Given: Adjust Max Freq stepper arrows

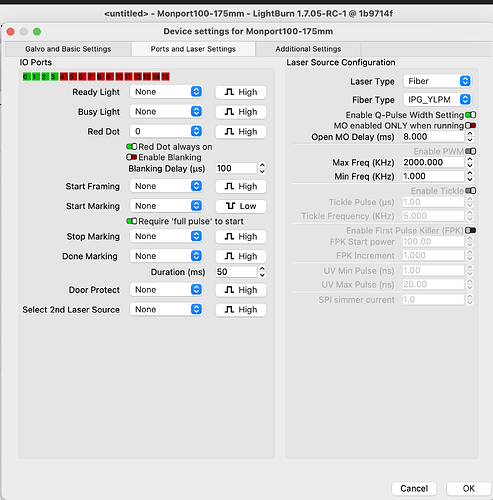Looking at the screenshot, I should tap(470, 162).
